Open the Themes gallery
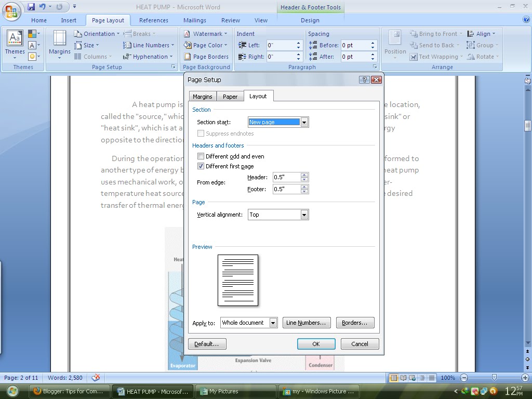The image size is (532, 399). coord(15,45)
